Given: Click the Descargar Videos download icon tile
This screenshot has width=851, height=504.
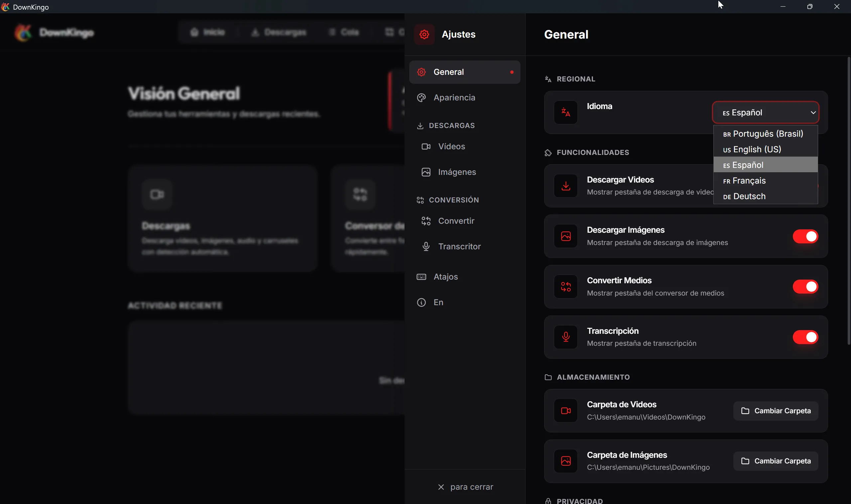Looking at the screenshot, I should coord(565,186).
